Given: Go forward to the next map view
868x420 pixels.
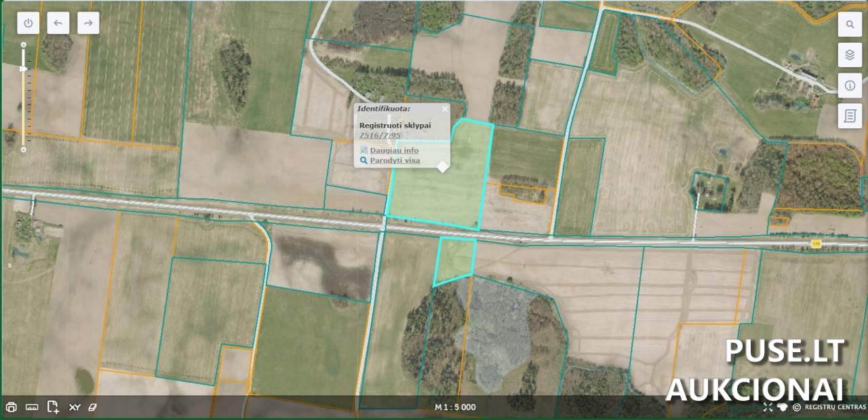Looking at the screenshot, I should 88,23.
